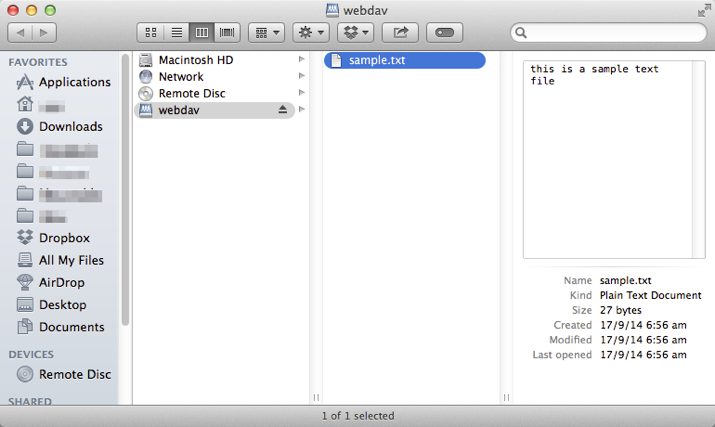
Task: Click the Last opened date value
Action: pos(643,355)
